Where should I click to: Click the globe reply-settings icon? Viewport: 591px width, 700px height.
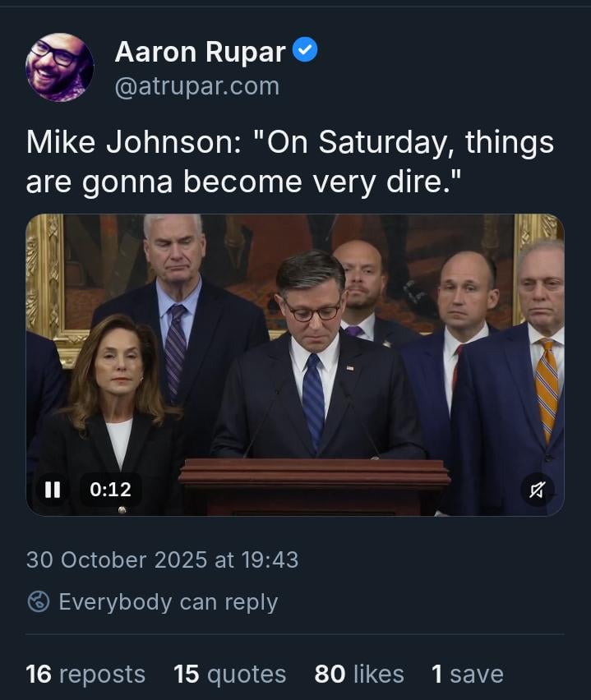click(39, 601)
